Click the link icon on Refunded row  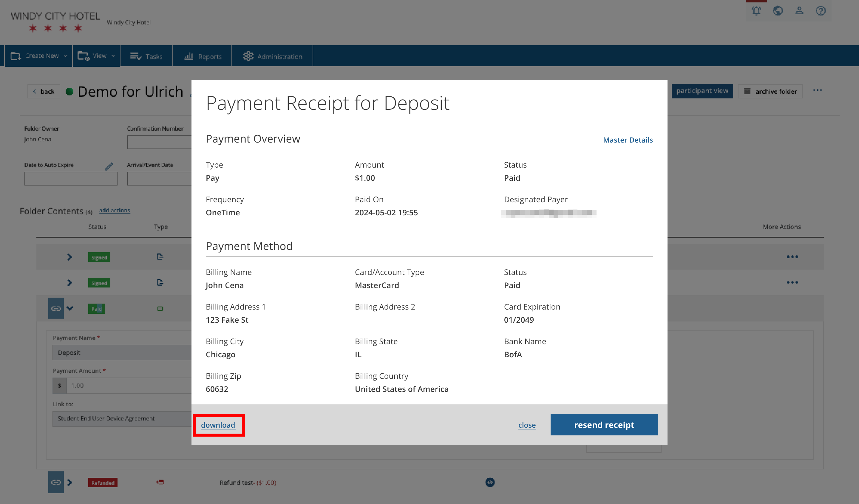coord(56,482)
